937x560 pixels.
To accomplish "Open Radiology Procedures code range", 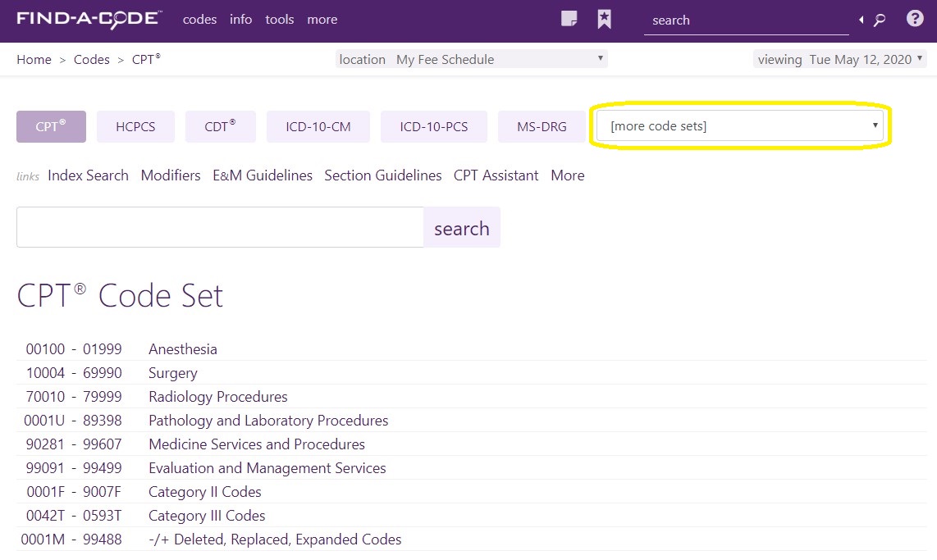I will pyautogui.click(x=472, y=397).
